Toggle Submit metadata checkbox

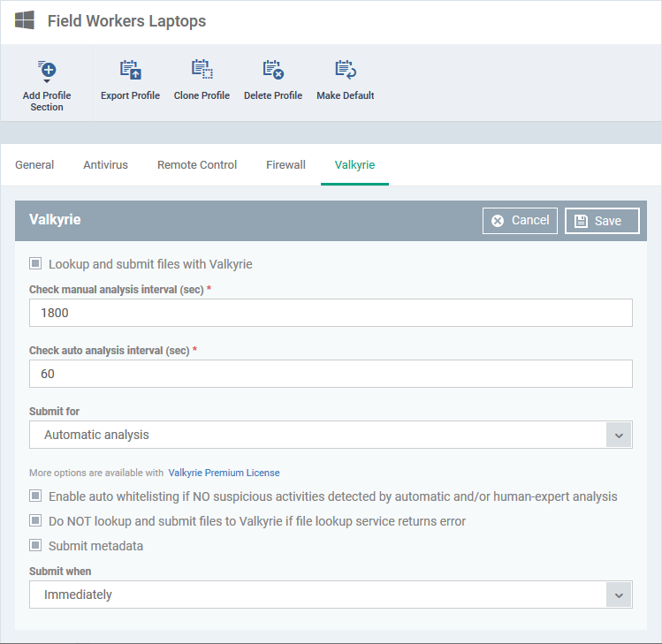(x=35, y=546)
